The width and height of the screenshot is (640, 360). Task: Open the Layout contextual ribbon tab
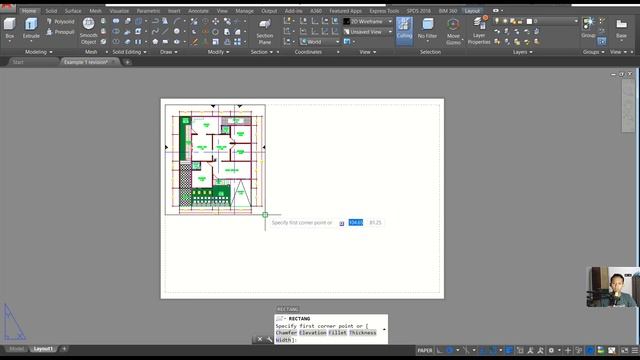472,11
